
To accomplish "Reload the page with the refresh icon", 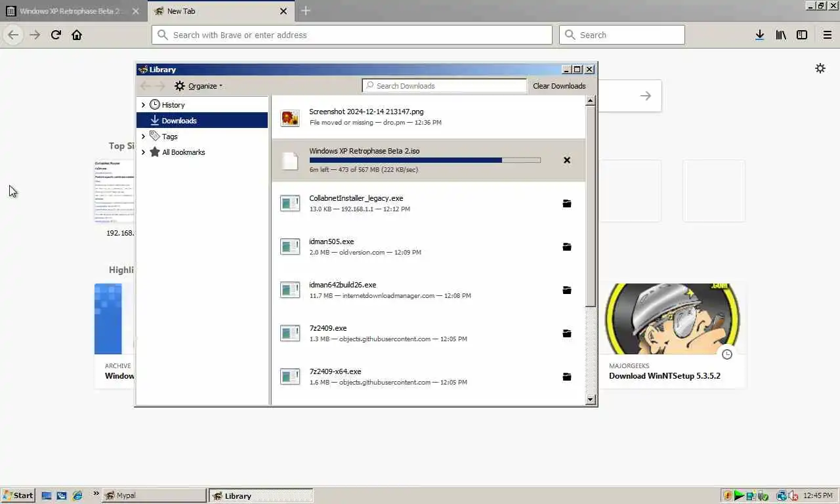I will tap(56, 35).
